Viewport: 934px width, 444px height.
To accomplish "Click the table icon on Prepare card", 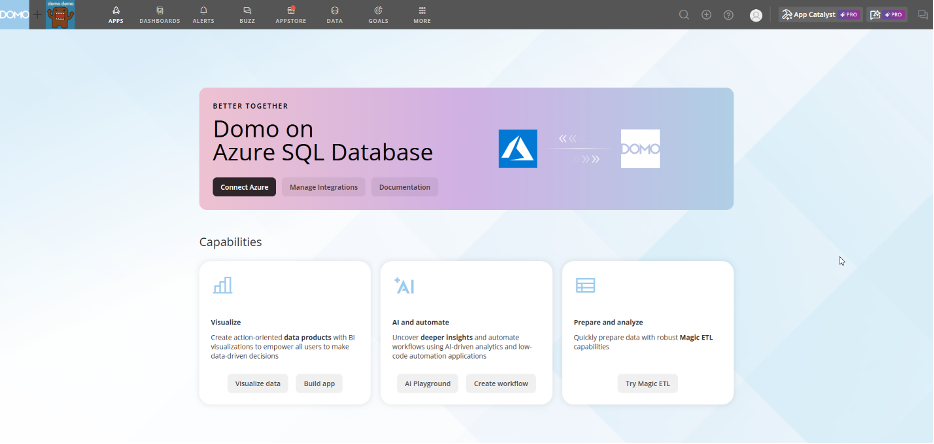I will [585, 285].
